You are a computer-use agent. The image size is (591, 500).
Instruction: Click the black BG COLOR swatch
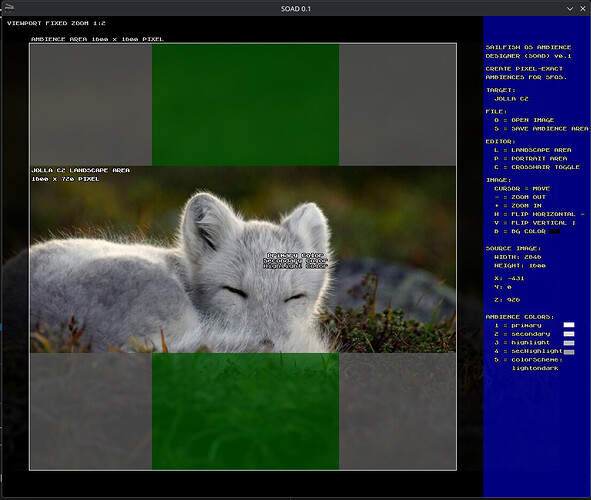(554, 231)
